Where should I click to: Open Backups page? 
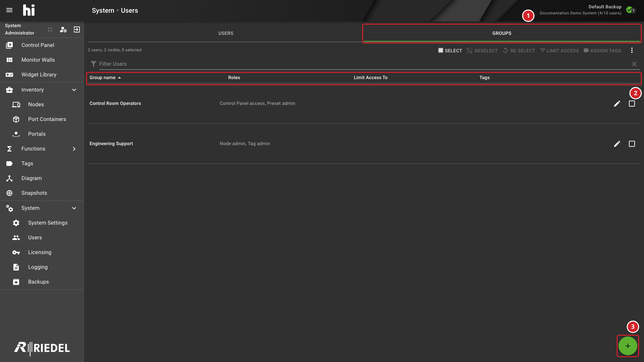pos(42,282)
